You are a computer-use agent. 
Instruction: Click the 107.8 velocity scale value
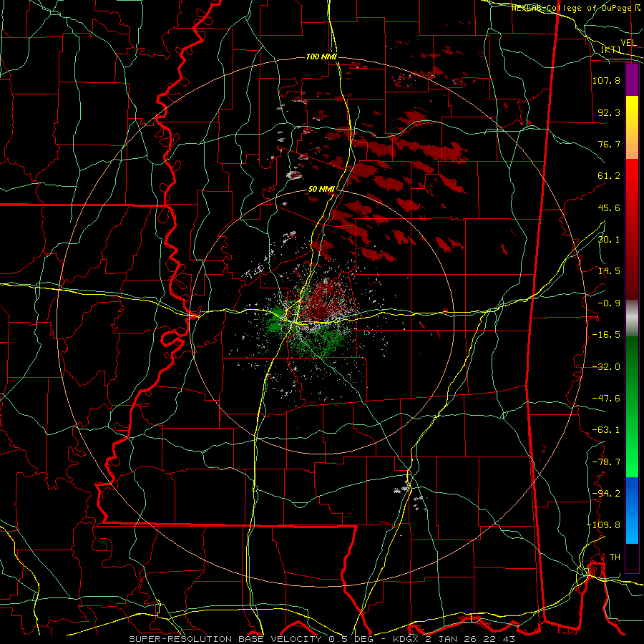click(x=606, y=80)
